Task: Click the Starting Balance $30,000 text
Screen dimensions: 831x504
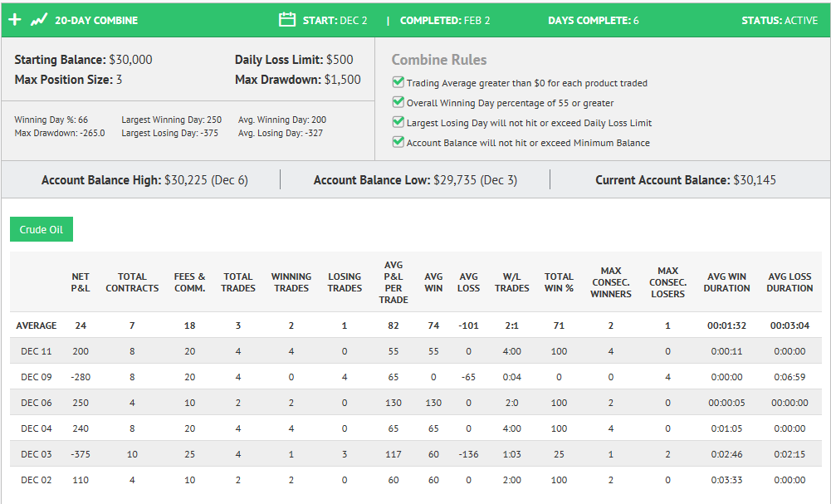Action: 83,60
